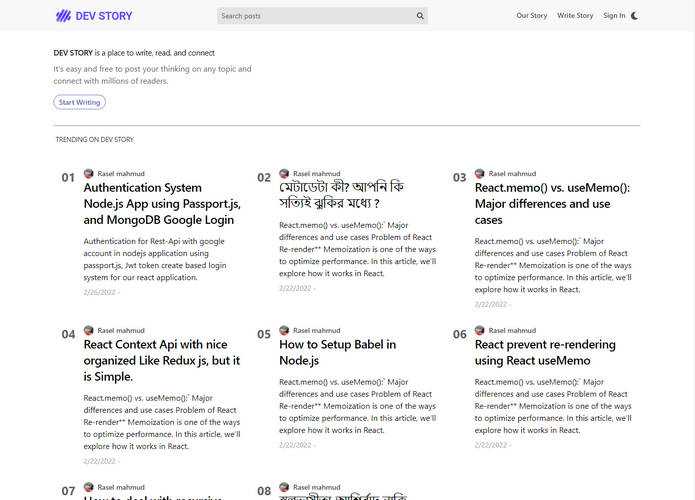Viewport: 695px width, 500px height.
Task: Click the rank number 02
Action: coord(264,178)
